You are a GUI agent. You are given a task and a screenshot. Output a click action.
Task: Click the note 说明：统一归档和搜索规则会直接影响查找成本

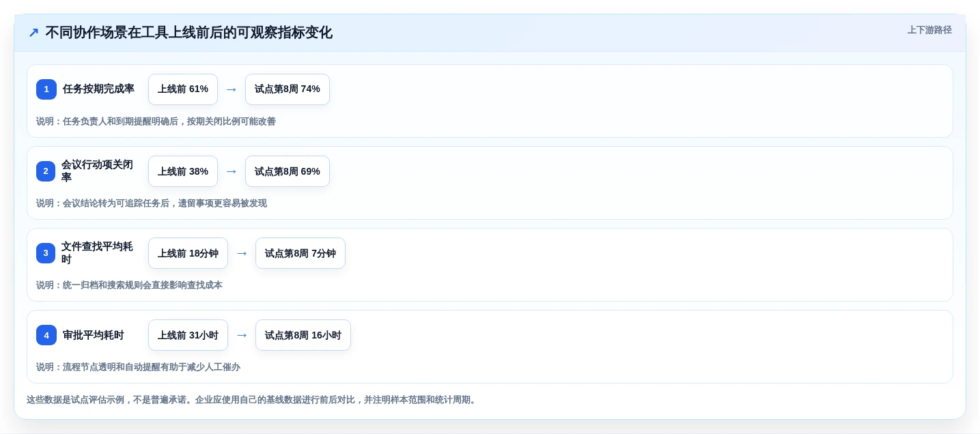[129, 285]
